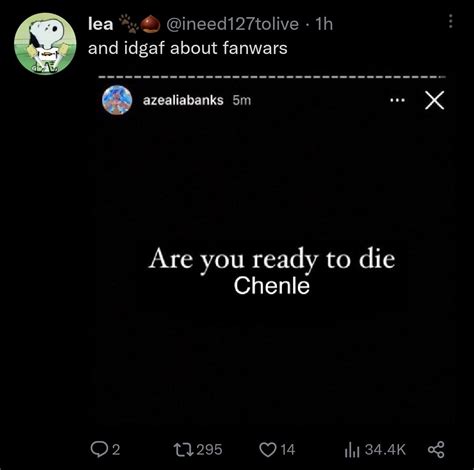The image size is (474, 470).
Task: Open tweet's vertical three-dot menu
Action: coord(451,21)
